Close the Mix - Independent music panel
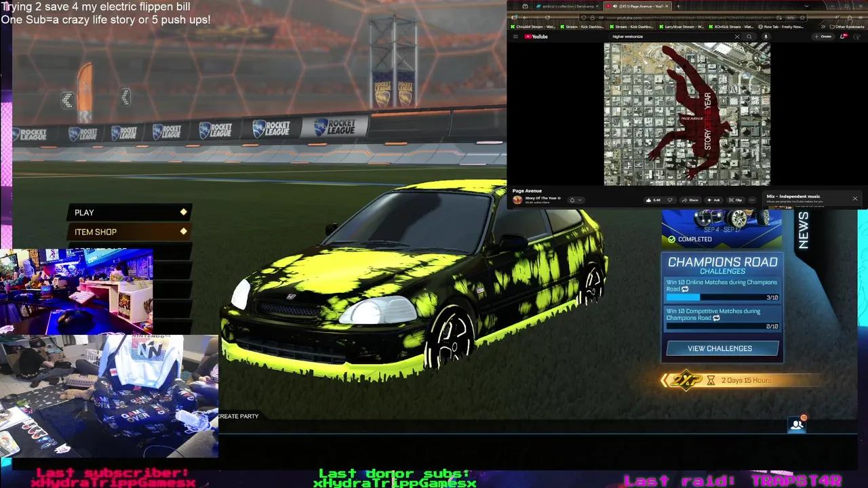The height and width of the screenshot is (488, 868). point(855,199)
